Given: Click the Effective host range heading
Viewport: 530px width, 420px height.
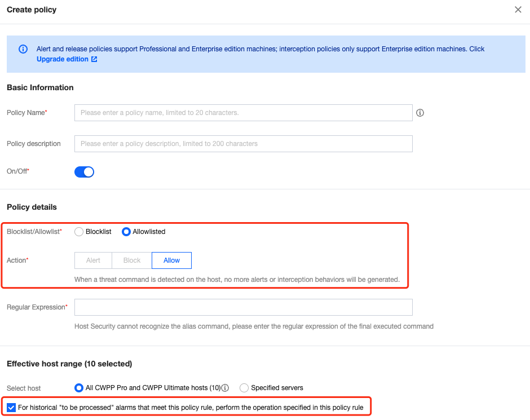Looking at the screenshot, I should [x=69, y=364].
